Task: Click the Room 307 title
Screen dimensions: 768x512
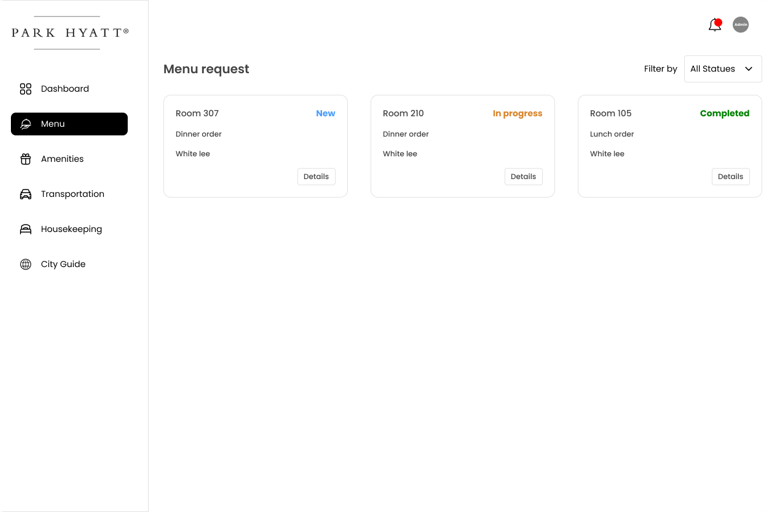Action: [x=197, y=113]
